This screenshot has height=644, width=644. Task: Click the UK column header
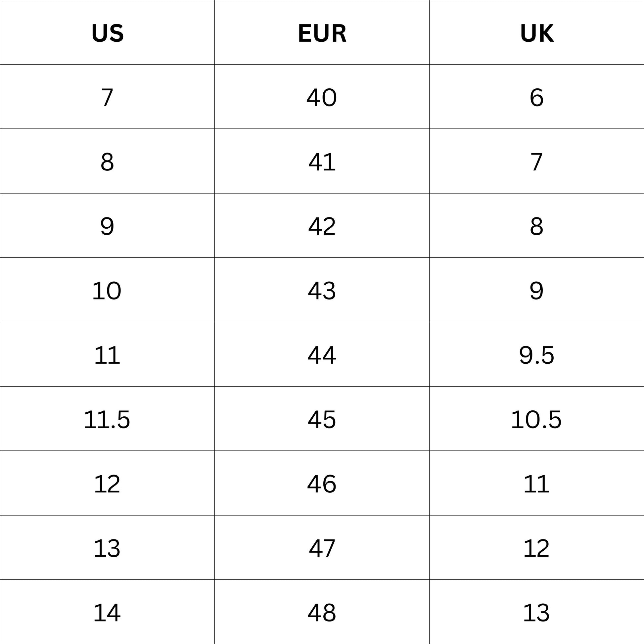537,33
